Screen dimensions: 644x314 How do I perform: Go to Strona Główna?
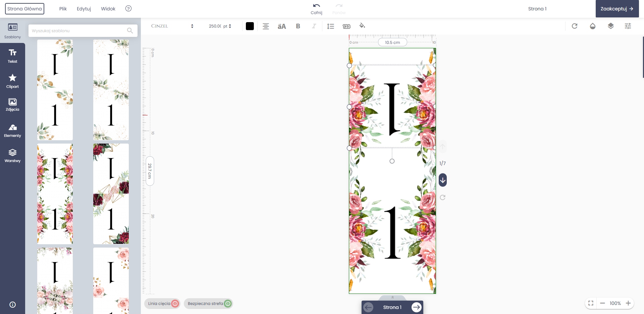click(x=24, y=9)
